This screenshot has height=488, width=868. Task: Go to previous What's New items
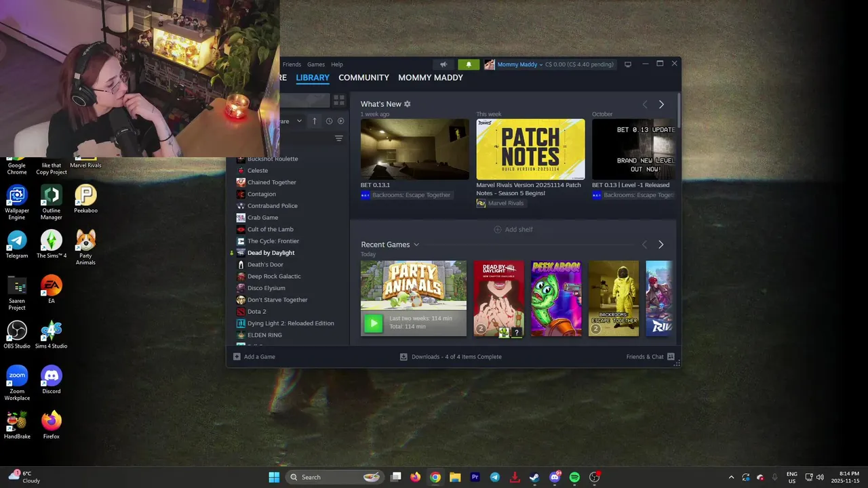click(x=645, y=104)
